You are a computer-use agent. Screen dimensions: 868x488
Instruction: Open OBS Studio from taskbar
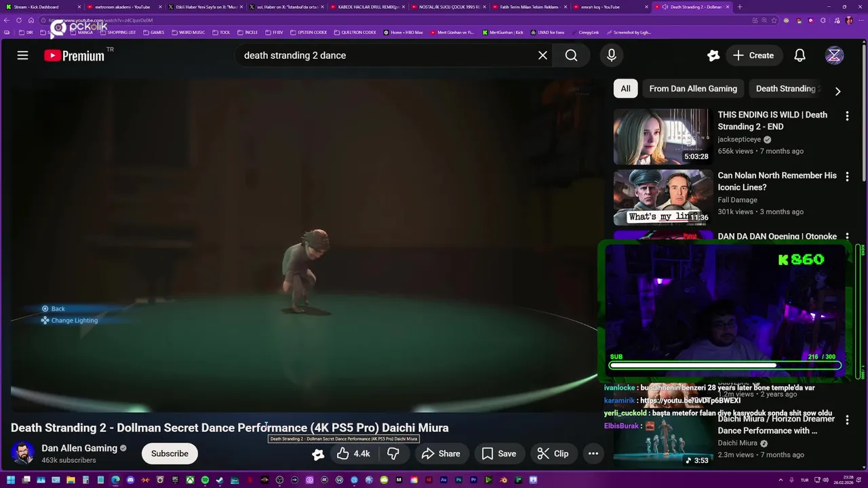pos(279,480)
